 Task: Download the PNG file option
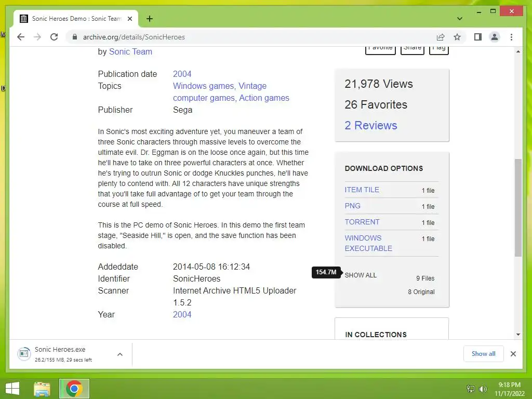[352, 206]
